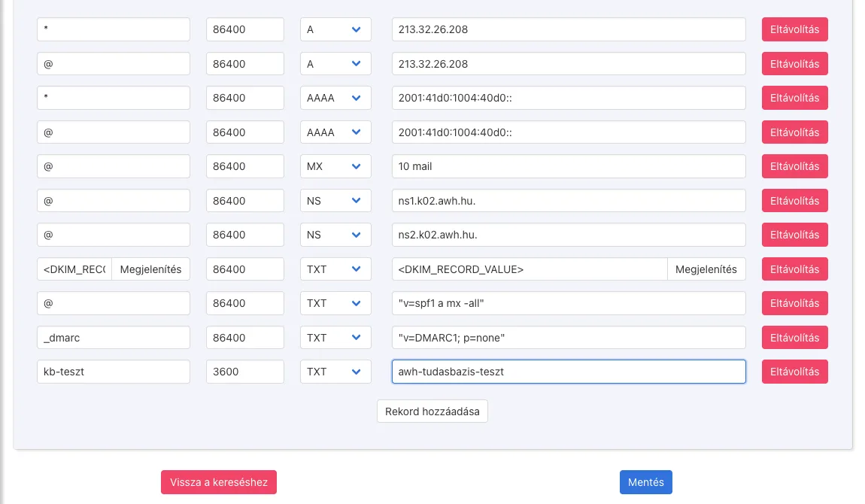Click TTL field of the ns1.k02.awh.hu. record
This screenshot has height=504, width=865.
(245, 201)
